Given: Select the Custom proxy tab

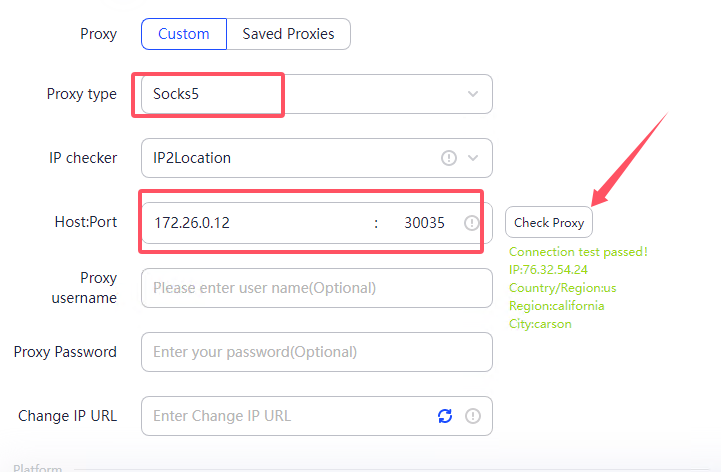Looking at the screenshot, I should coord(184,34).
